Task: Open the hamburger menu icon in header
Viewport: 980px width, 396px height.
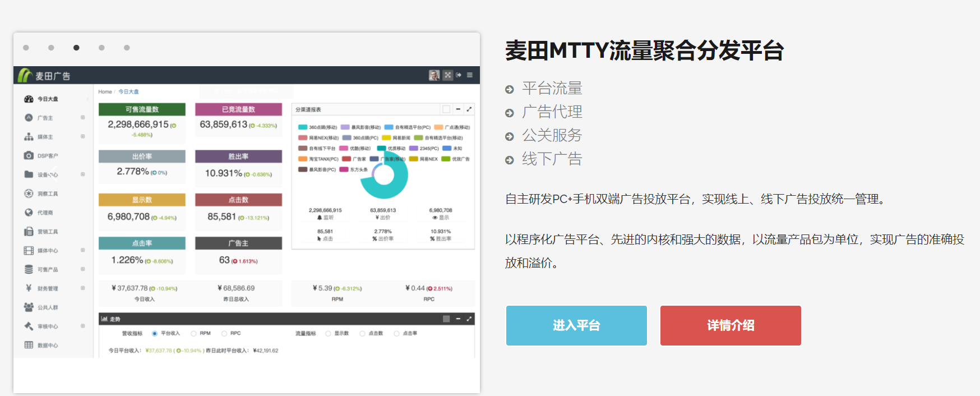Action: coord(470,75)
